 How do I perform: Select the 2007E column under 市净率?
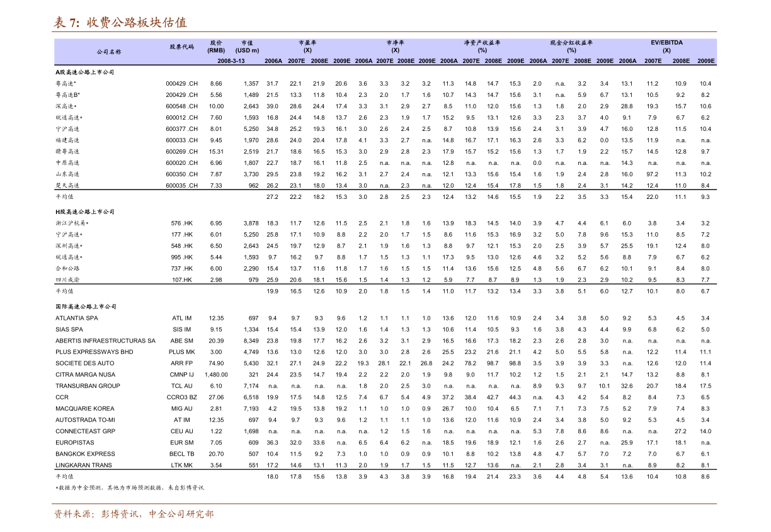pos(385,61)
